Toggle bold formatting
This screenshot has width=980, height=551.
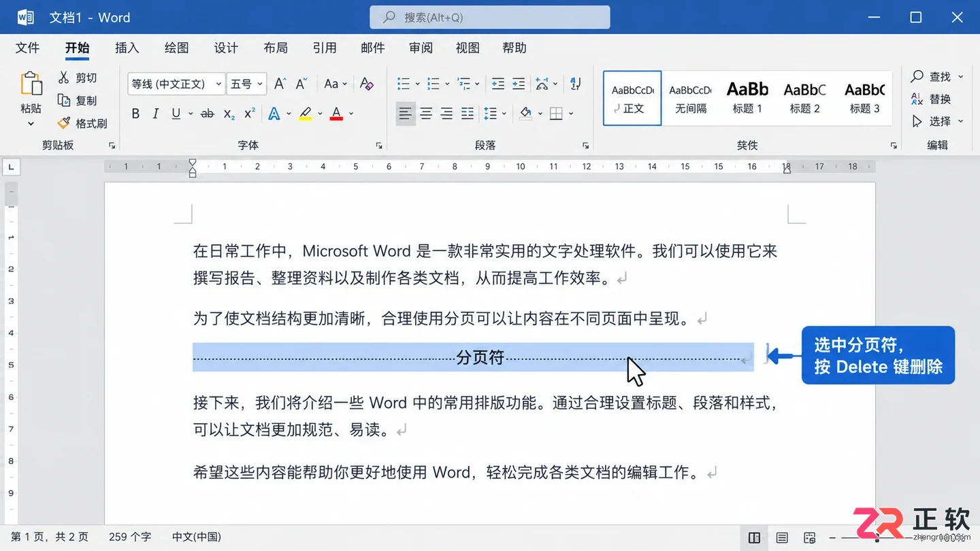point(135,114)
